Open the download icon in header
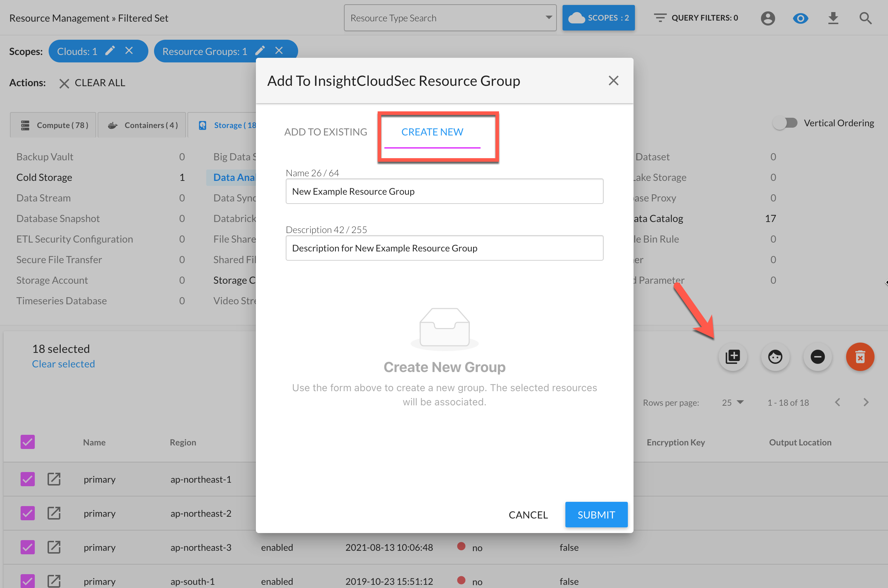 (833, 18)
